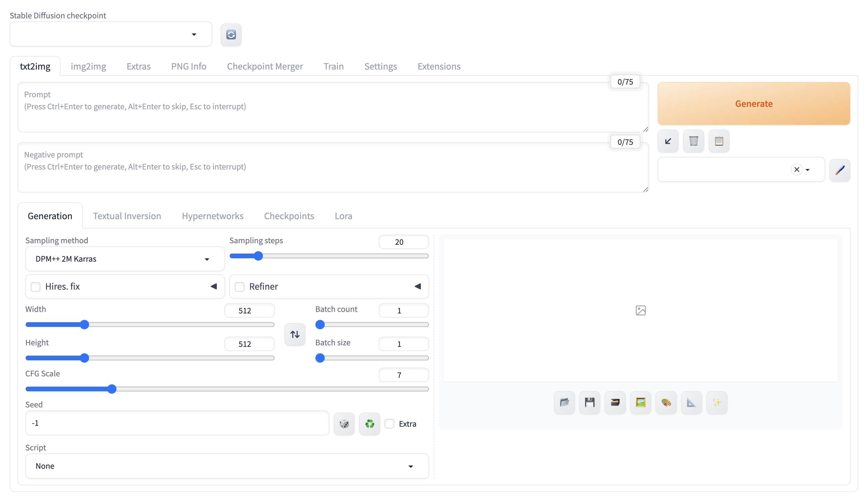Screen dimensions: 868x498
Task: Click the save image to disk icon
Action: click(589, 402)
